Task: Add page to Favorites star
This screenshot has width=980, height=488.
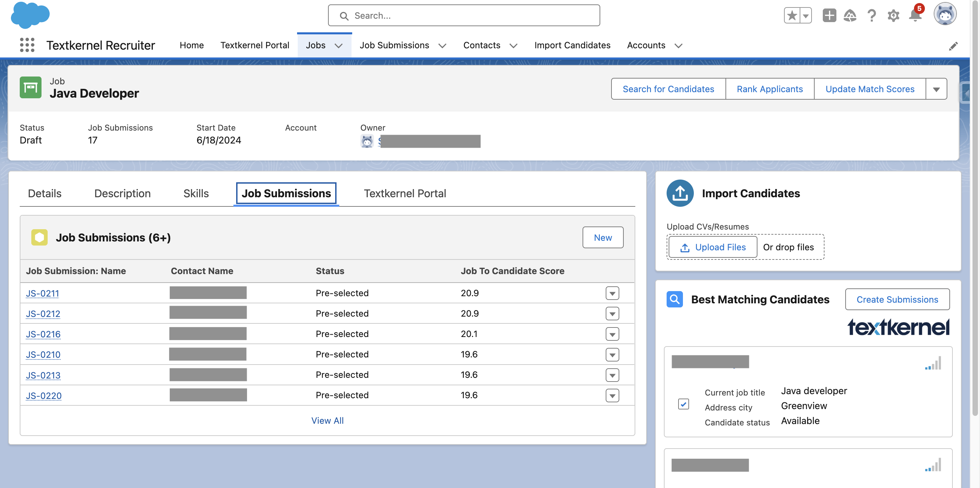Action: click(792, 16)
